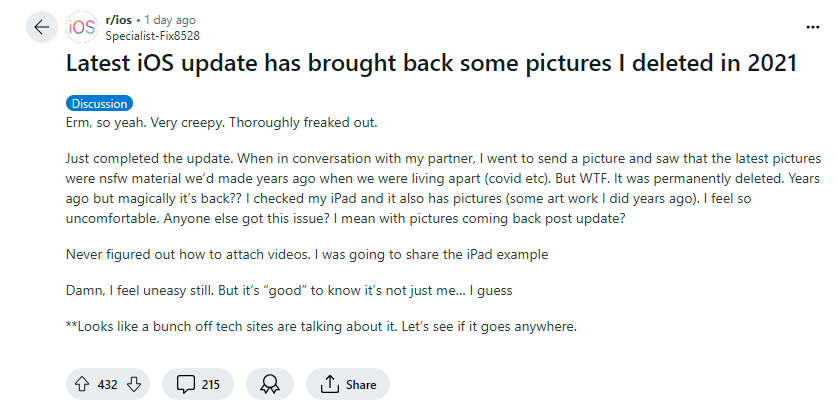The height and width of the screenshot is (411, 838).
Task: Click the comment bubble icon
Action: click(x=185, y=384)
